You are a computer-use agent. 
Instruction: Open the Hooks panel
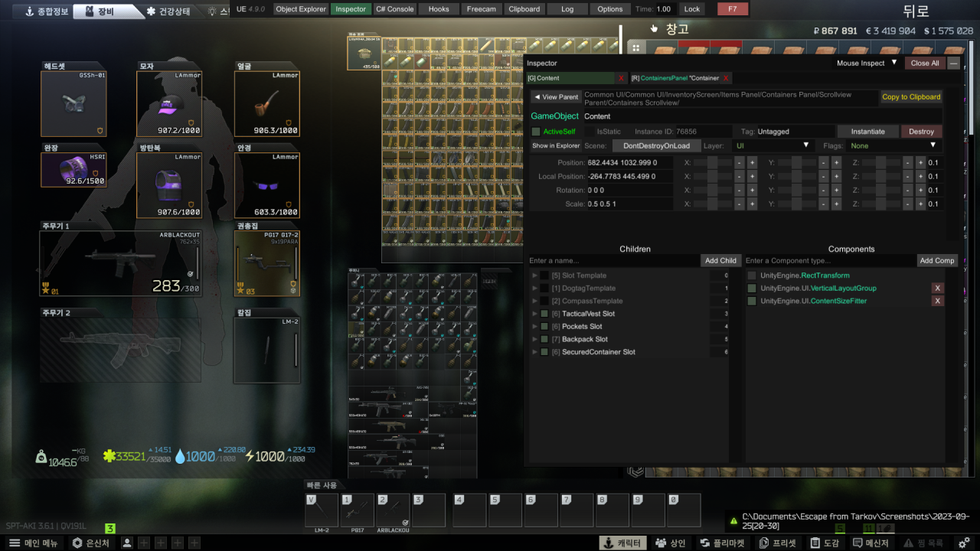tap(439, 9)
